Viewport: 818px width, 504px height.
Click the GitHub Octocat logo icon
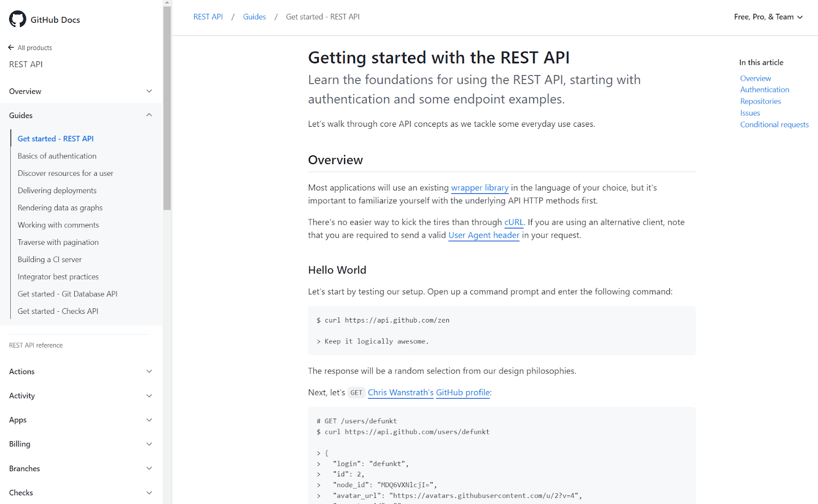point(17,19)
